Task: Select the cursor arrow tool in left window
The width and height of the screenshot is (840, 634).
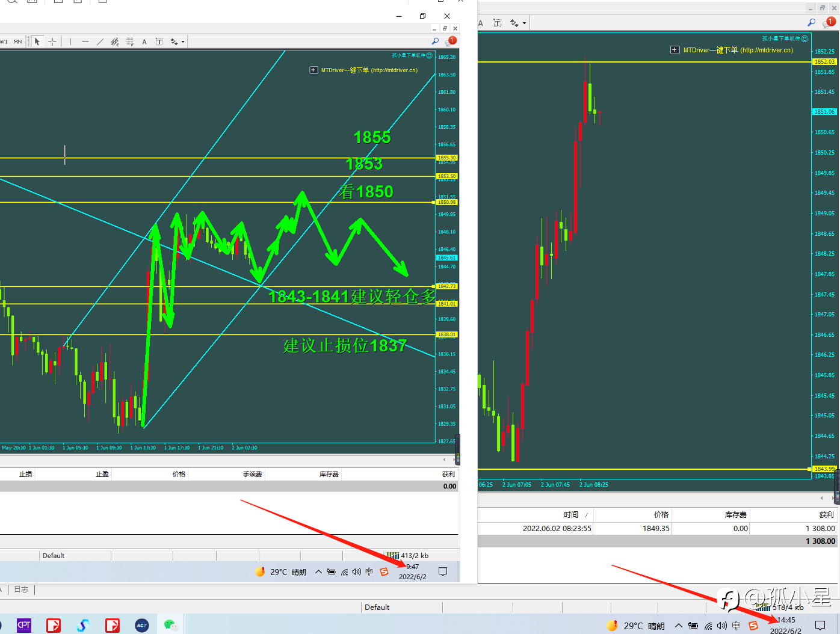Action: pos(37,42)
